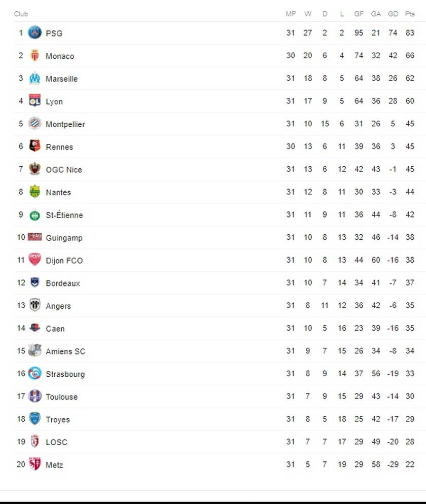Click the Marseille club logo

pos(34,79)
